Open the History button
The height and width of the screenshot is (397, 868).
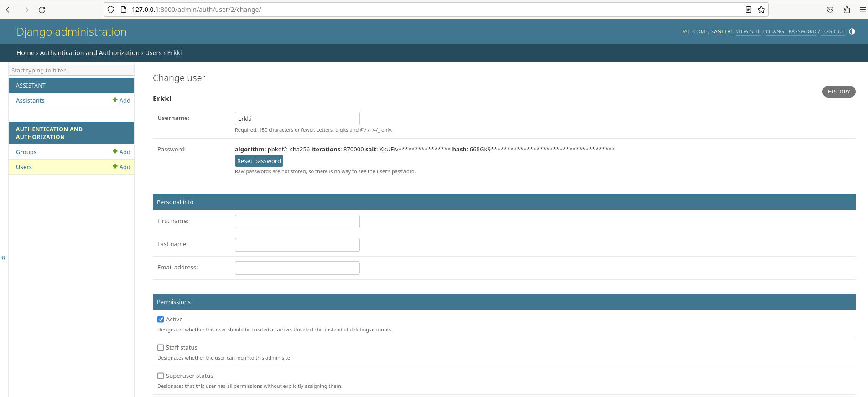click(x=838, y=92)
